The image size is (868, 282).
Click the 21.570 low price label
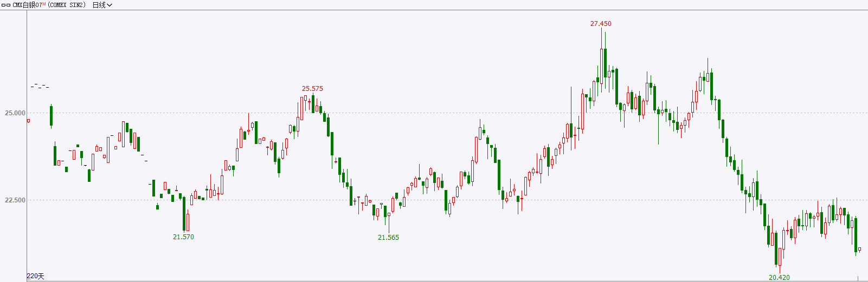(183, 237)
